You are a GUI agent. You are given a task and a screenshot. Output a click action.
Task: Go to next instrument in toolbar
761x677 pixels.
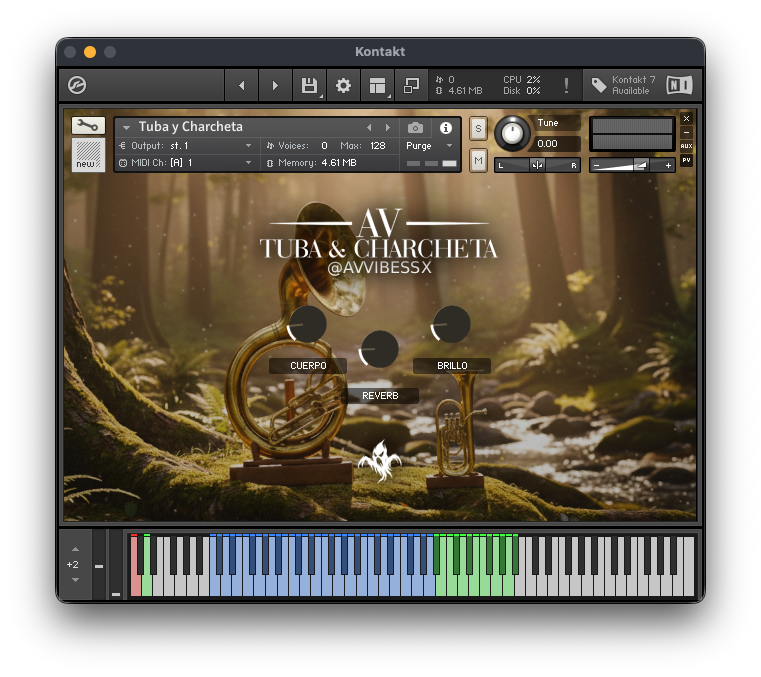pyautogui.click(x=275, y=85)
